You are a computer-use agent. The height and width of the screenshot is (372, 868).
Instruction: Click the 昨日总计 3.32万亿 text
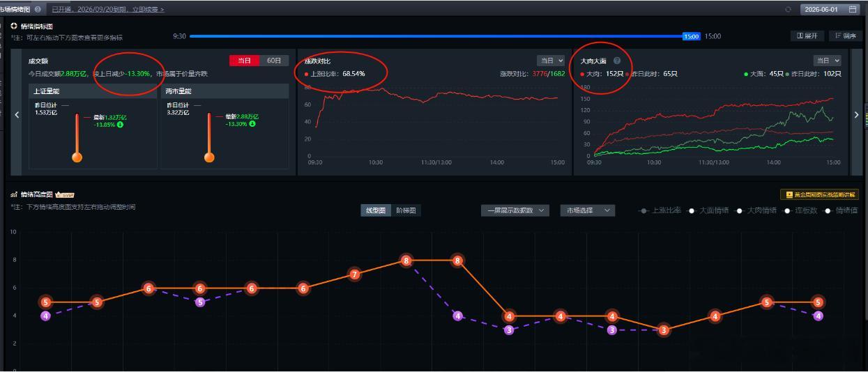click(x=180, y=108)
